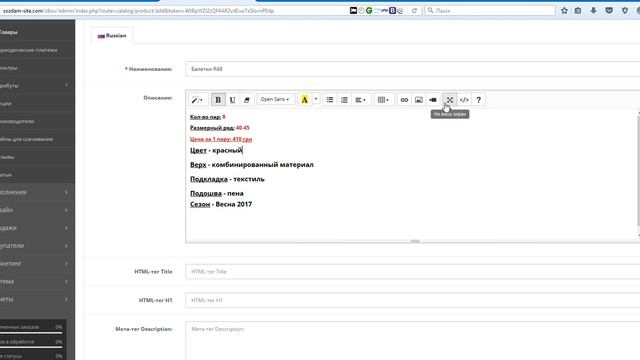This screenshot has height=360, width=640.
Task: Click the black flag extension icon
Action: pos(353,11)
